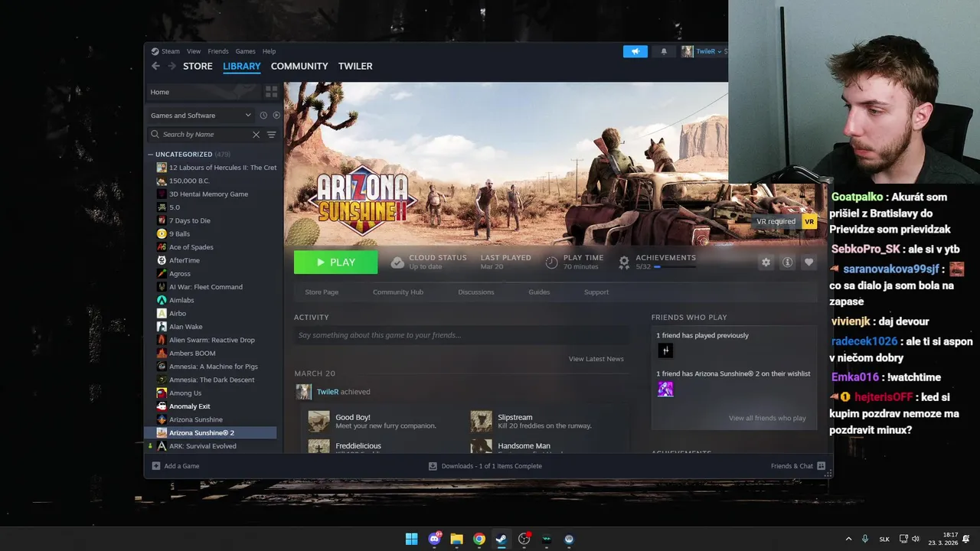The width and height of the screenshot is (980, 551).
Task: Open avatar of friend with game on wishlist
Action: pyautogui.click(x=665, y=389)
